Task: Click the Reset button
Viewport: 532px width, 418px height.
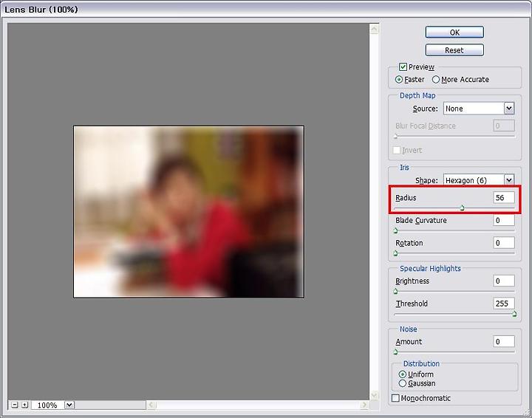Action: click(454, 50)
